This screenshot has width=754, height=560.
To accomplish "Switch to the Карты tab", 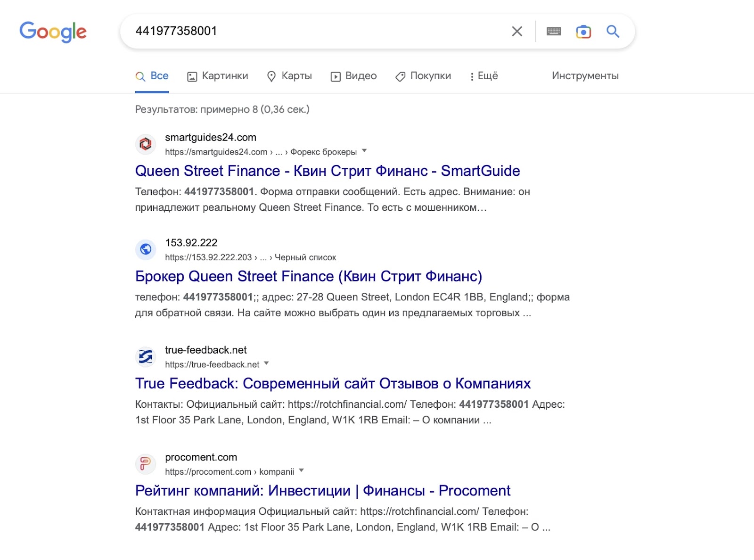I will [289, 76].
